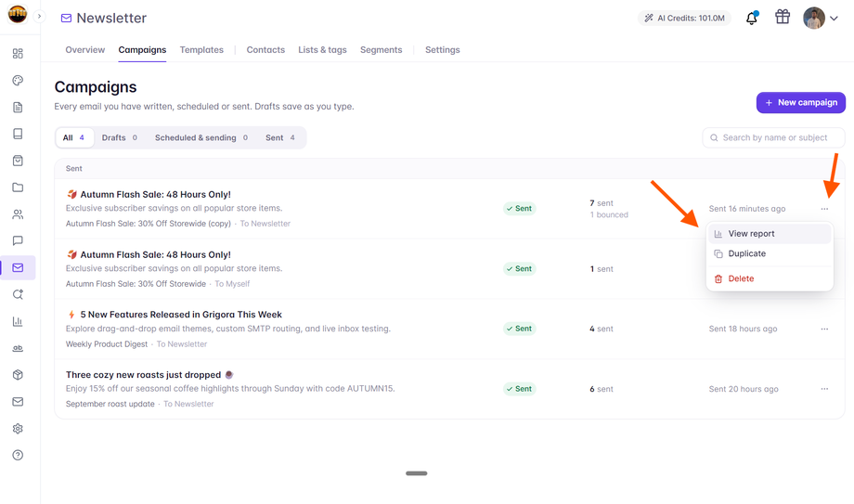
Task: Open the three-dot menu for Three cozy new roasts
Action: [824, 389]
